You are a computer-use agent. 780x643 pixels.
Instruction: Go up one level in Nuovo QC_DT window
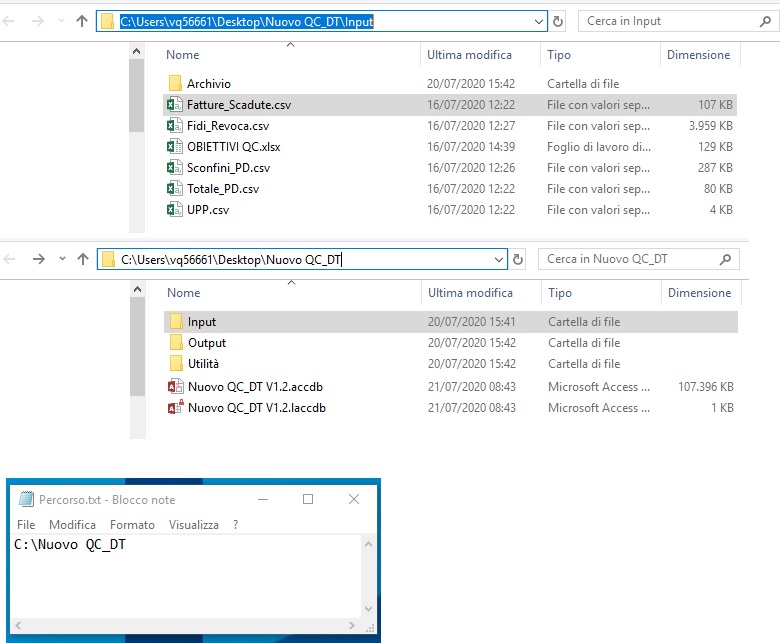click(x=83, y=259)
